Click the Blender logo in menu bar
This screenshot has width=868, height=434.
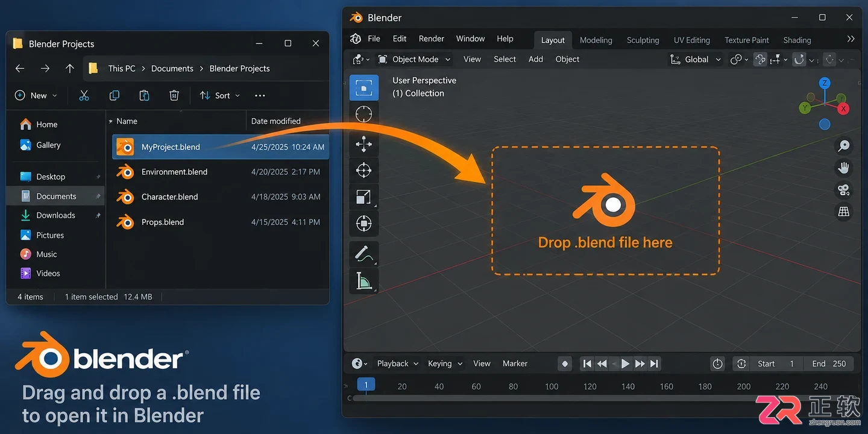[x=356, y=39]
